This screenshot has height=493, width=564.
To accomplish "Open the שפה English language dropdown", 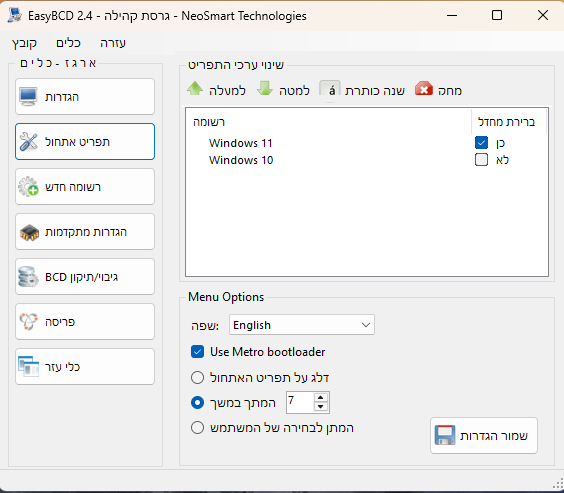I will [302, 325].
